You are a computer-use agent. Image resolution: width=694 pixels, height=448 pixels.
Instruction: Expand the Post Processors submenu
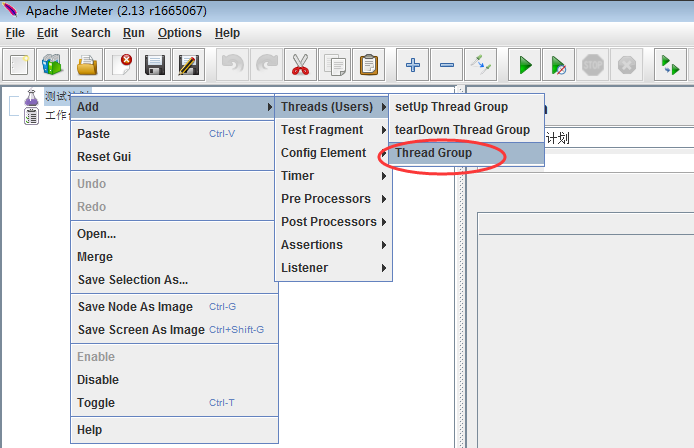(333, 222)
